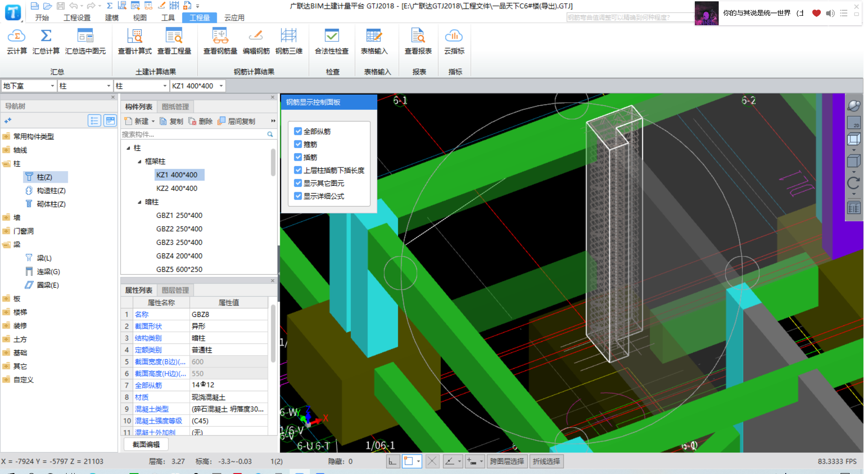Click the 云计算 cloud calculate icon

(x=17, y=36)
